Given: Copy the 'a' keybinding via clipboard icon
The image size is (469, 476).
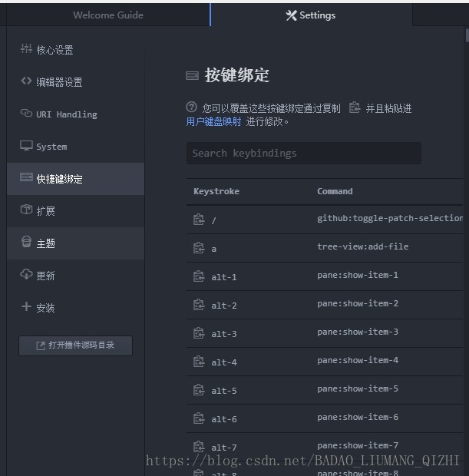Looking at the screenshot, I should [x=199, y=248].
